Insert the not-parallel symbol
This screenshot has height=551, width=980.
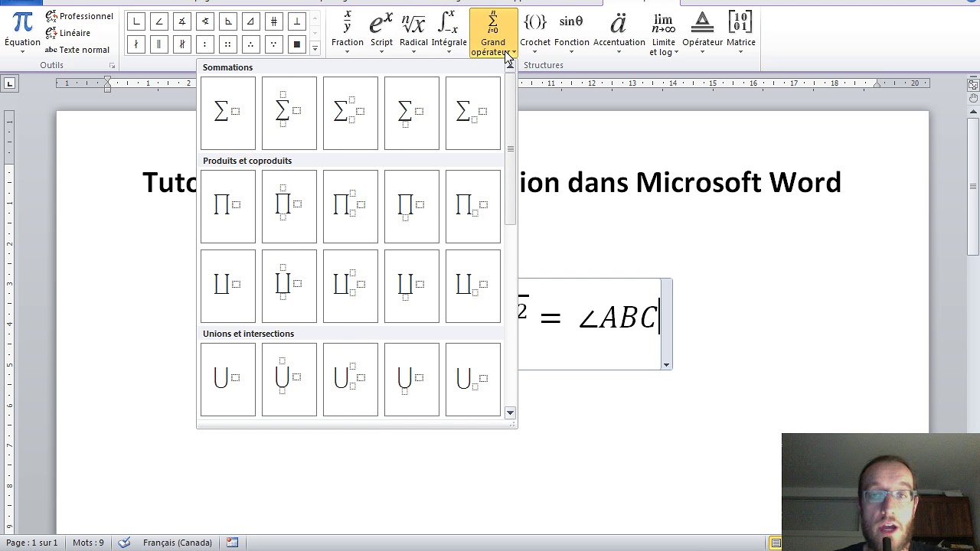[x=182, y=44]
